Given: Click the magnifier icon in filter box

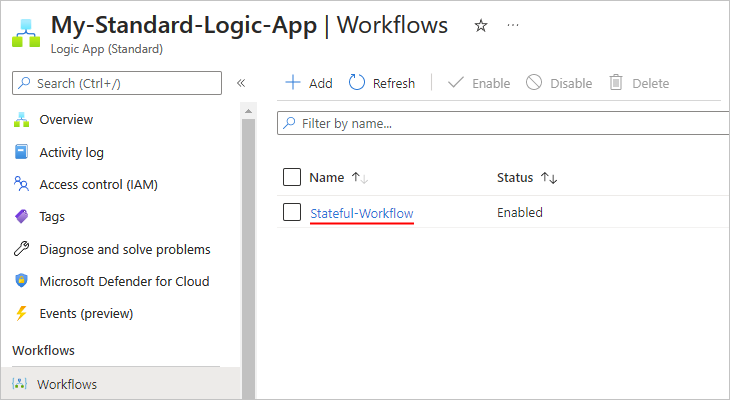Looking at the screenshot, I should (x=289, y=123).
